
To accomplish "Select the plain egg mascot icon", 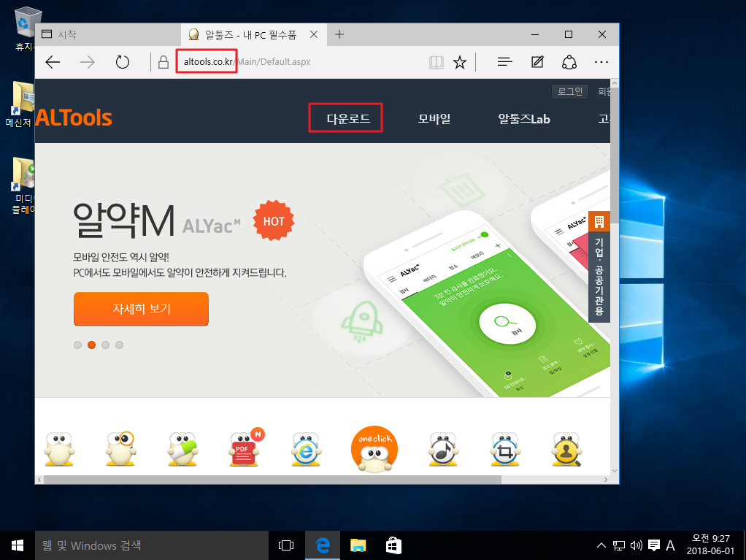I will [59, 449].
